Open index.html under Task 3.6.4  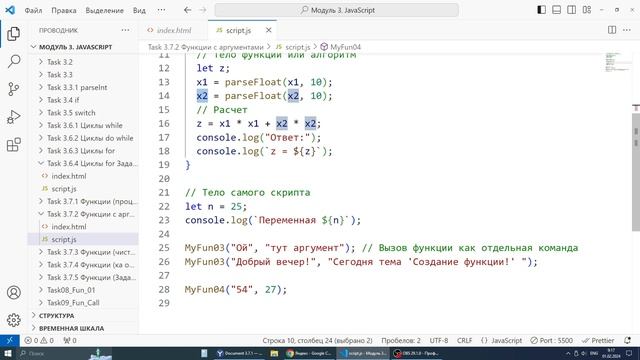[83, 176]
